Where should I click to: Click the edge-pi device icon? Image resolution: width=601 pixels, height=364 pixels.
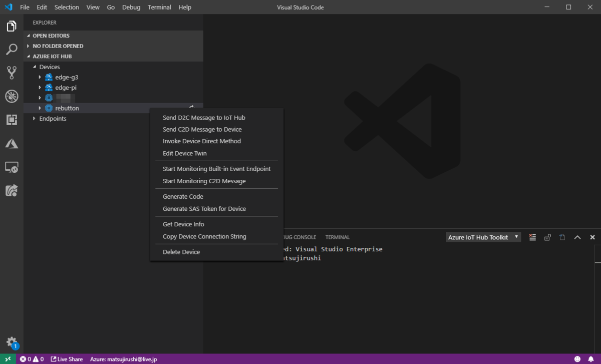(x=49, y=88)
